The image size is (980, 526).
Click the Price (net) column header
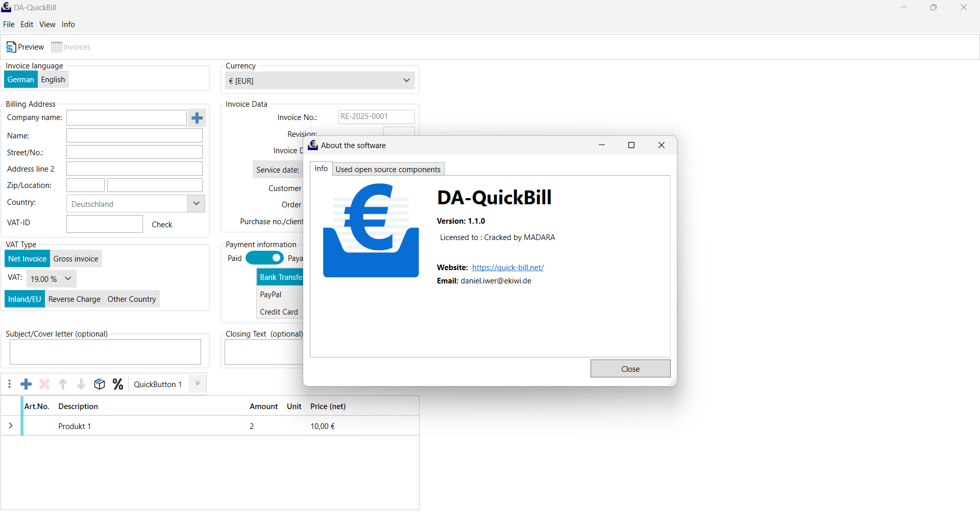[328, 407]
